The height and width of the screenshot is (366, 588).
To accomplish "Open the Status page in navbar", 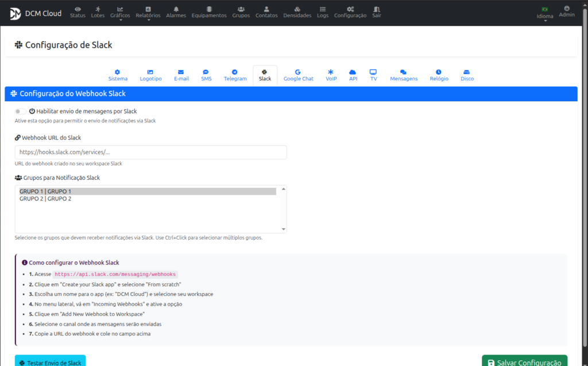I will click(78, 12).
